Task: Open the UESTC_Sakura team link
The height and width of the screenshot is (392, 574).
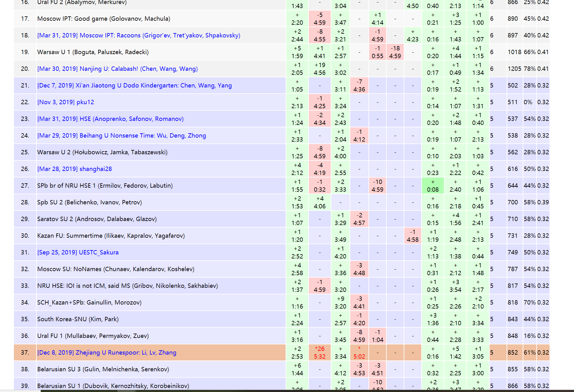Action: (x=78, y=253)
